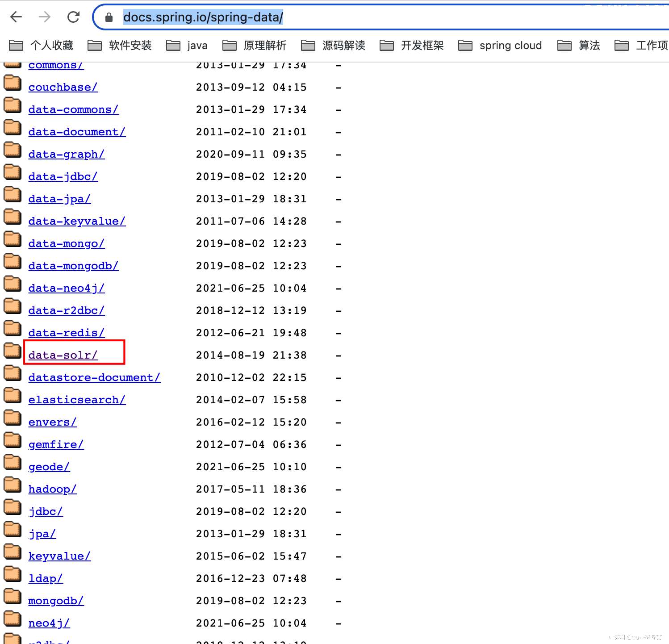Click folder icon beside ldap/
Viewport: 669px width, 644px height.
13,574
